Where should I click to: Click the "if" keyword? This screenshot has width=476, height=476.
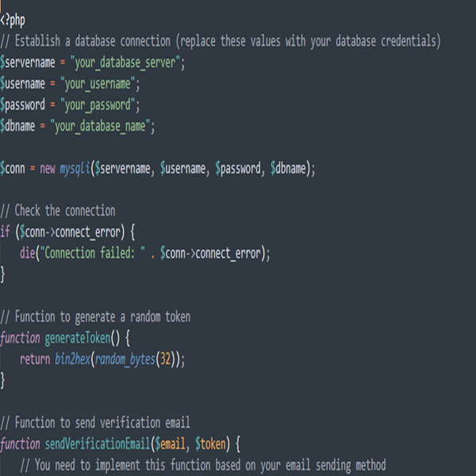(5, 232)
